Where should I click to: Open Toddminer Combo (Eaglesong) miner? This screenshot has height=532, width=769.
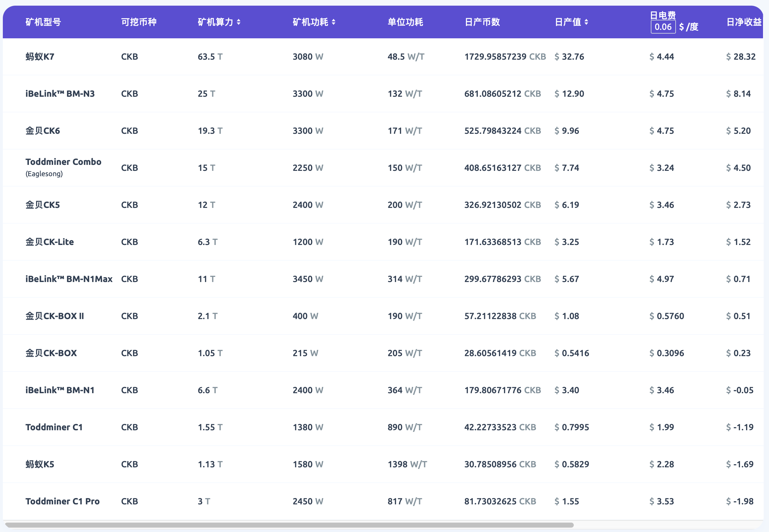pyautogui.click(x=64, y=162)
